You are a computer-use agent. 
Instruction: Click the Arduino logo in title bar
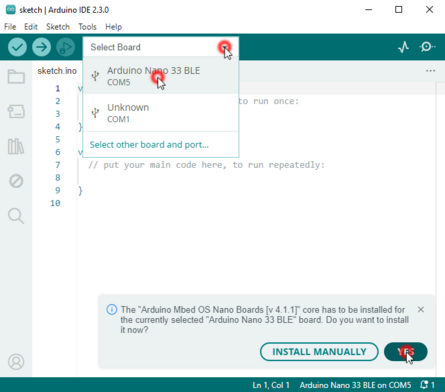click(10, 10)
